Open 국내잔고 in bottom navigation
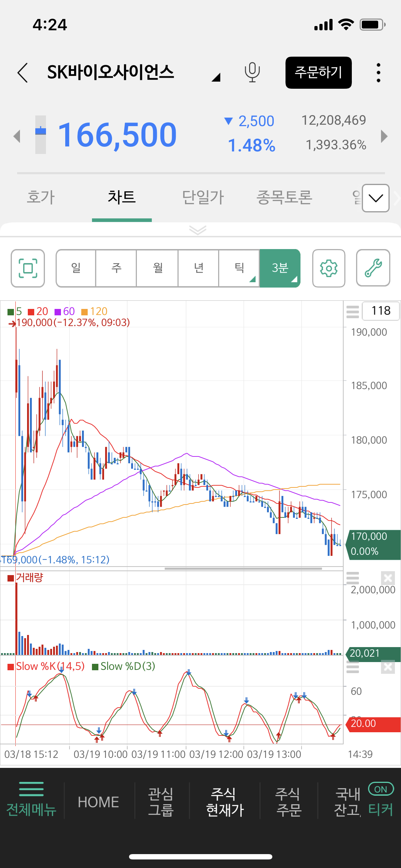Viewport: 401px width, 868px height. pos(347,802)
